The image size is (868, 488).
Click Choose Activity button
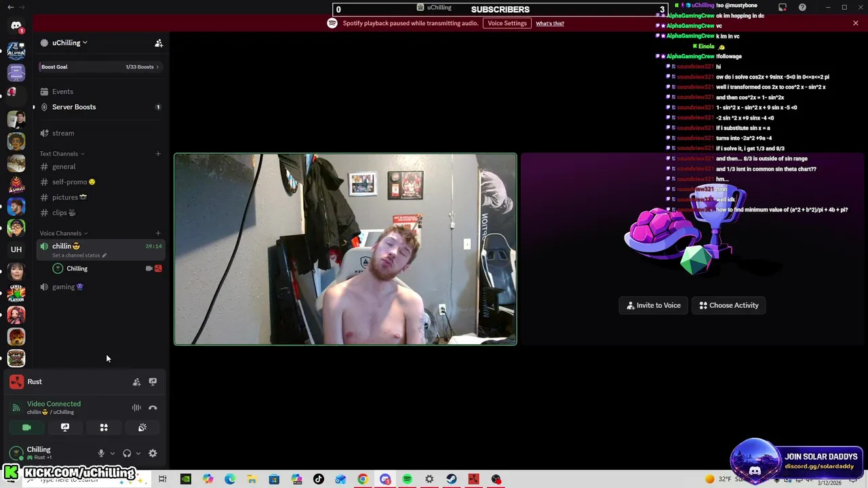click(729, 306)
